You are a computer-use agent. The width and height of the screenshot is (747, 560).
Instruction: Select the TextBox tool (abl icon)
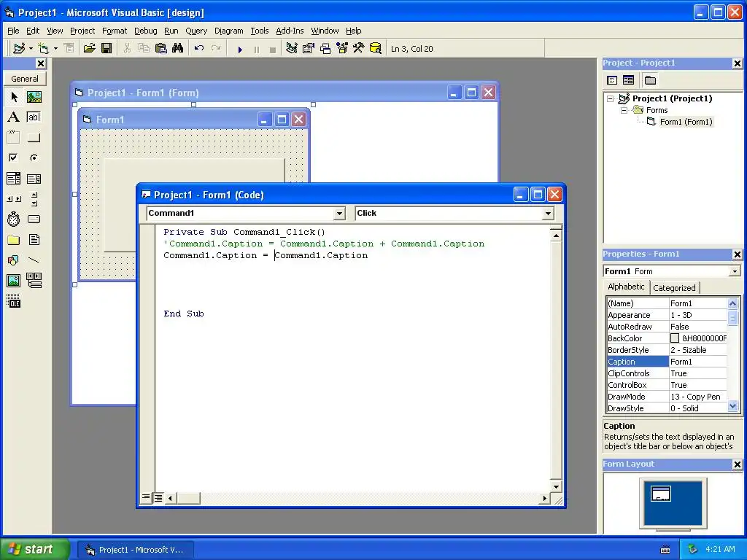tap(34, 117)
